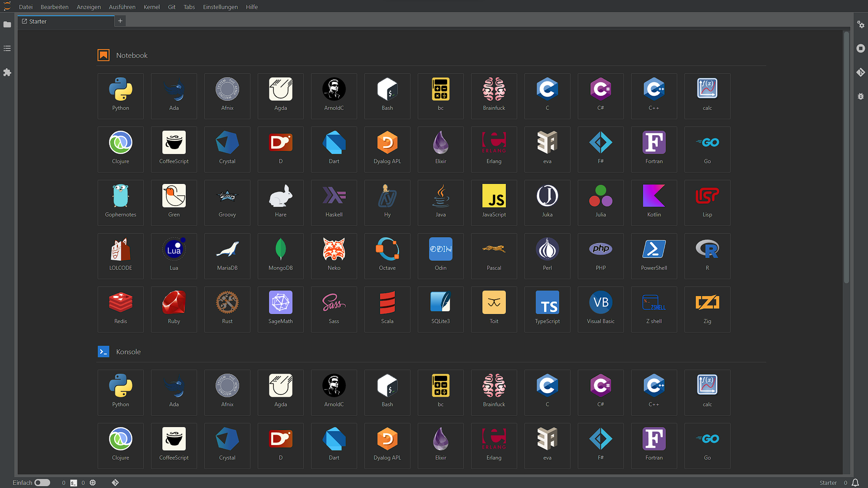Toggle the Einfach simple mode switch
Viewport: 868px width, 488px height.
tap(42, 483)
